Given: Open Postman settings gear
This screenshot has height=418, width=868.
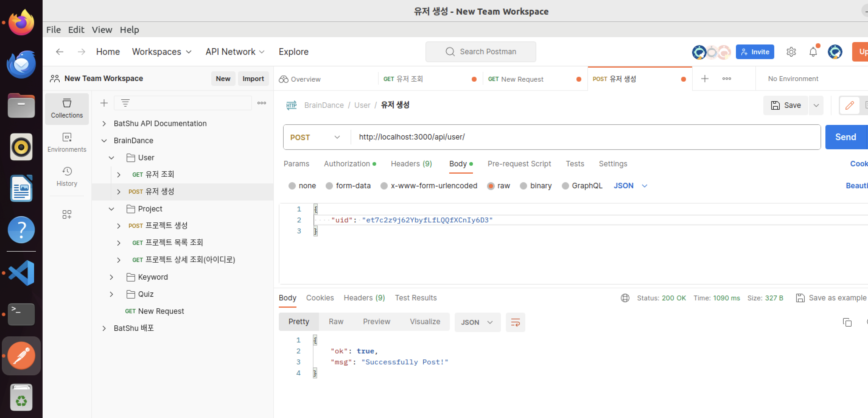Looking at the screenshot, I should (x=791, y=51).
